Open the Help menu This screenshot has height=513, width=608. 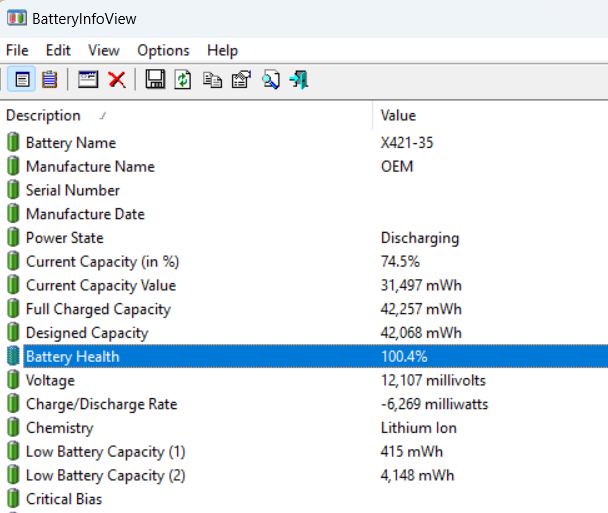[x=222, y=50]
